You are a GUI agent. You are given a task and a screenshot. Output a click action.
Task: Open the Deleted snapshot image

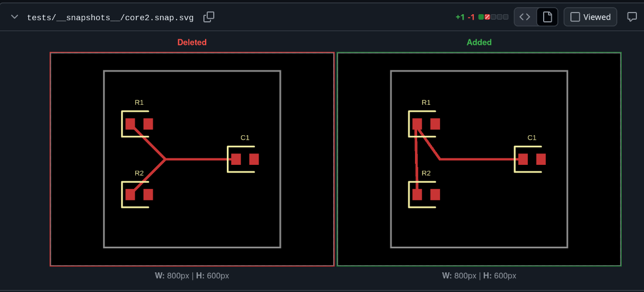192,159
